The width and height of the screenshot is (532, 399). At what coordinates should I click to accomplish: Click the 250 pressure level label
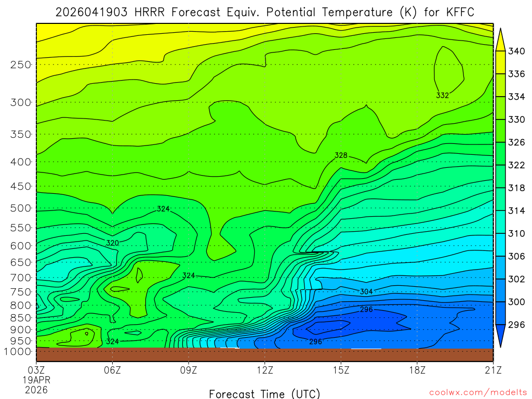(21, 65)
